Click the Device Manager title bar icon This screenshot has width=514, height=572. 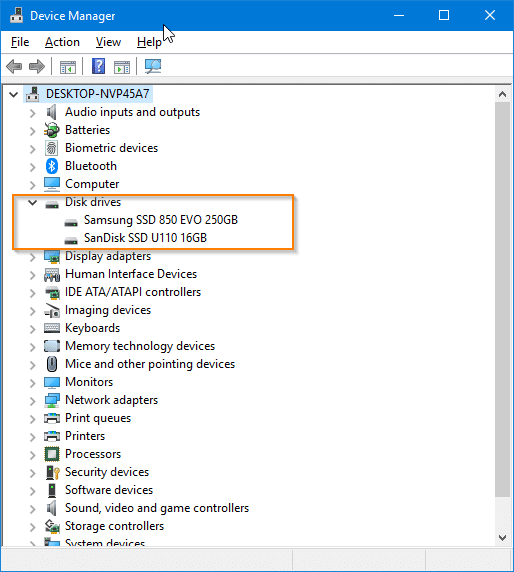[16, 15]
